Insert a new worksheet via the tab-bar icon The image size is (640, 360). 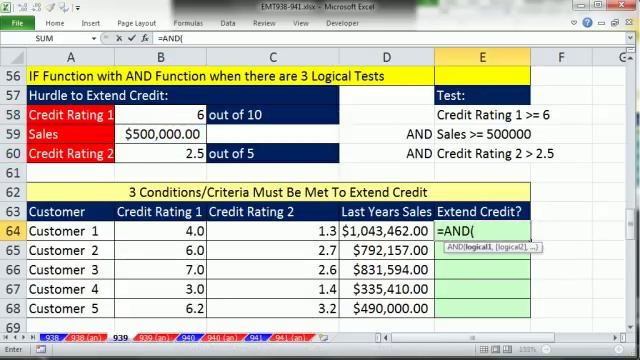[x=323, y=338]
